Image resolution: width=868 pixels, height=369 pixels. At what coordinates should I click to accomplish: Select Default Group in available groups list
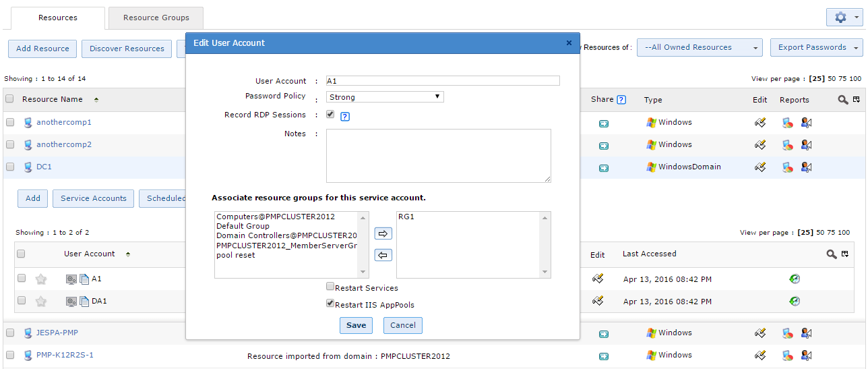243,227
